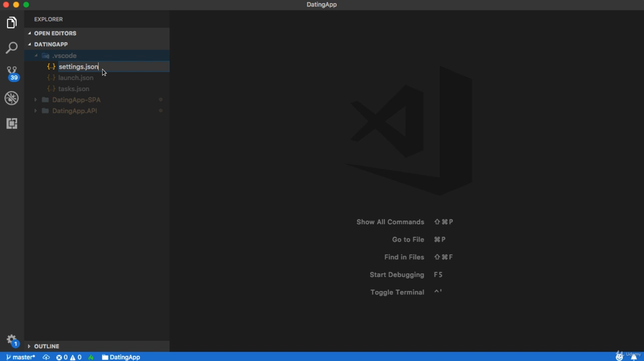Click the master branch status bar item
The width and height of the screenshot is (644, 361).
click(x=21, y=357)
